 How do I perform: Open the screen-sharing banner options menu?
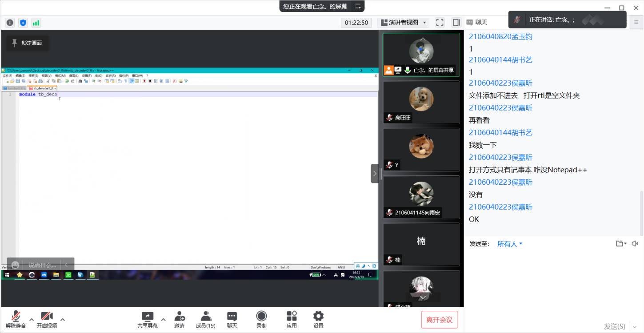tap(358, 6)
